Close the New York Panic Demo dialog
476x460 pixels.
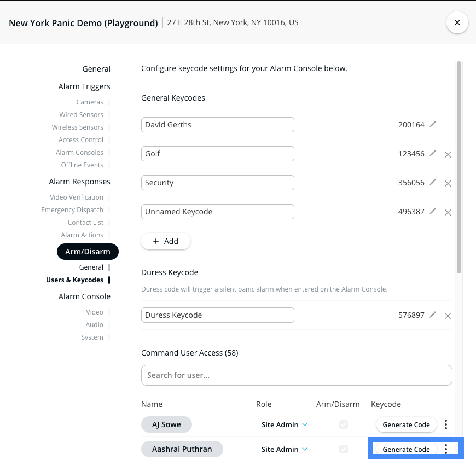(x=457, y=23)
